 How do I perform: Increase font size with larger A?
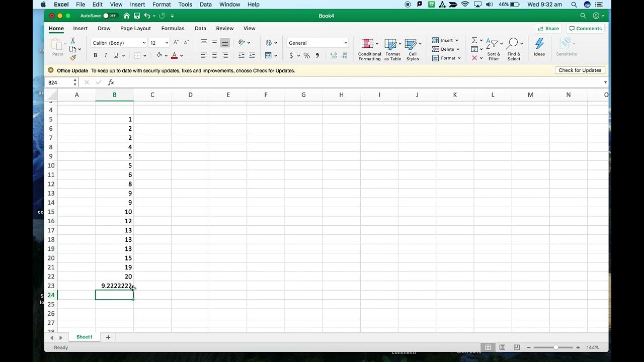tap(176, 43)
